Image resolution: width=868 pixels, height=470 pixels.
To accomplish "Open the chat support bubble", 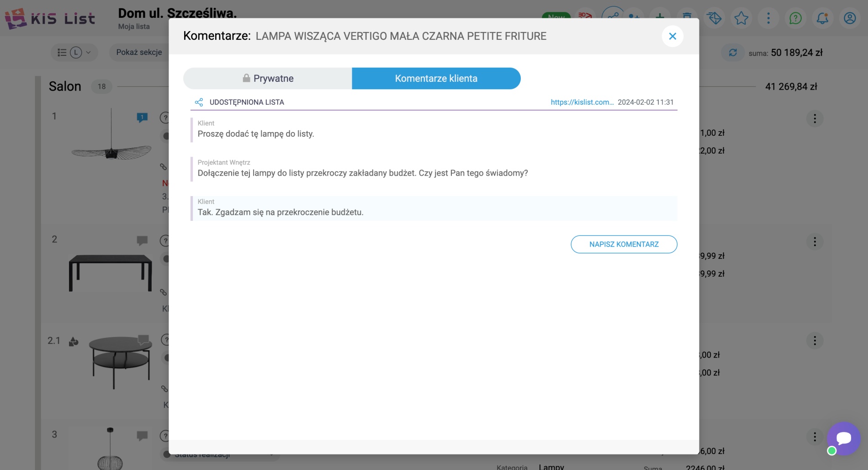I will pyautogui.click(x=844, y=438).
